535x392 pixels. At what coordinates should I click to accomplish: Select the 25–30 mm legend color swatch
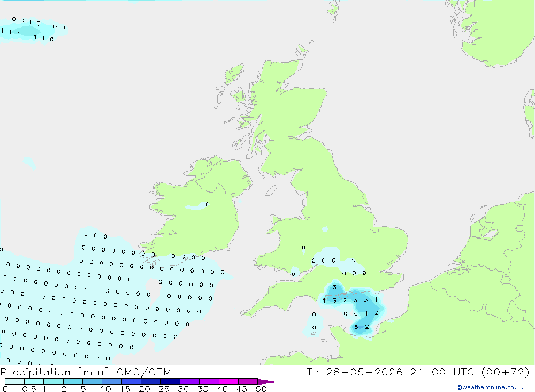pos(170,381)
